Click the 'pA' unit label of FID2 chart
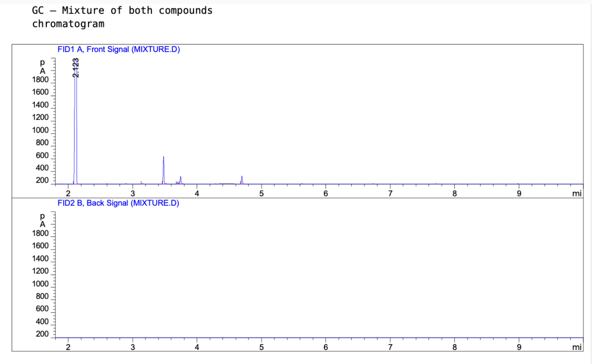The image size is (592, 364). (x=42, y=220)
